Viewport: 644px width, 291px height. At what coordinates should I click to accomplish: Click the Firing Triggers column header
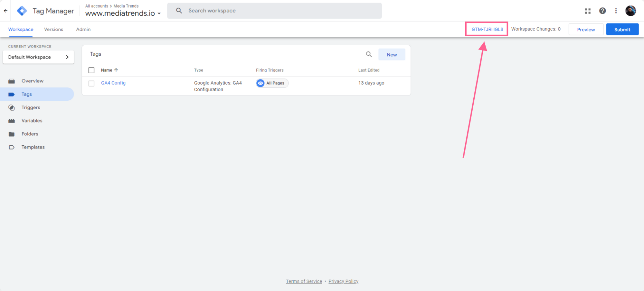coord(270,70)
